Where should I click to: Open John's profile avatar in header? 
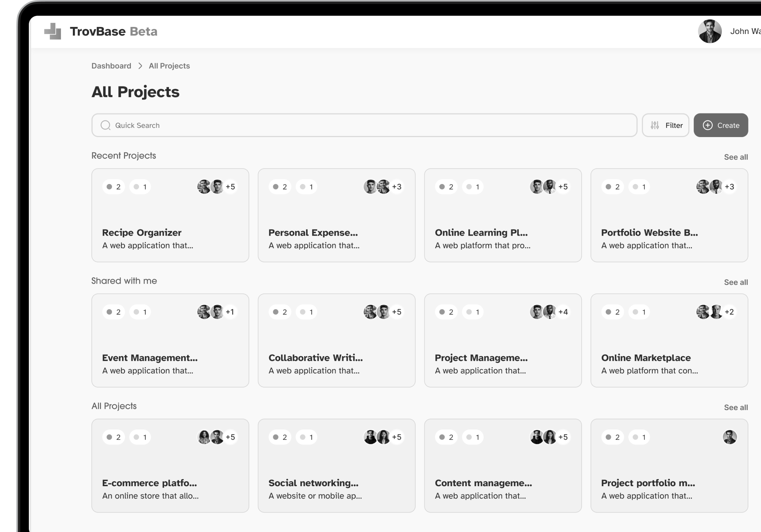pyautogui.click(x=710, y=31)
